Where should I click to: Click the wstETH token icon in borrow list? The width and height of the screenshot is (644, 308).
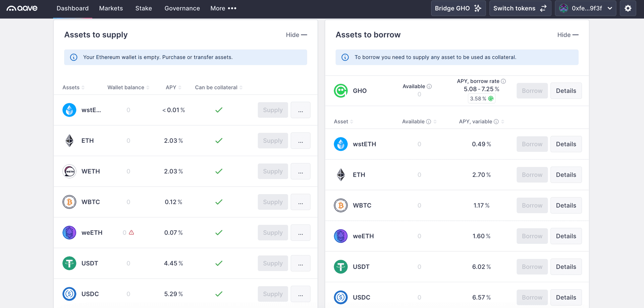tap(341, 144)
